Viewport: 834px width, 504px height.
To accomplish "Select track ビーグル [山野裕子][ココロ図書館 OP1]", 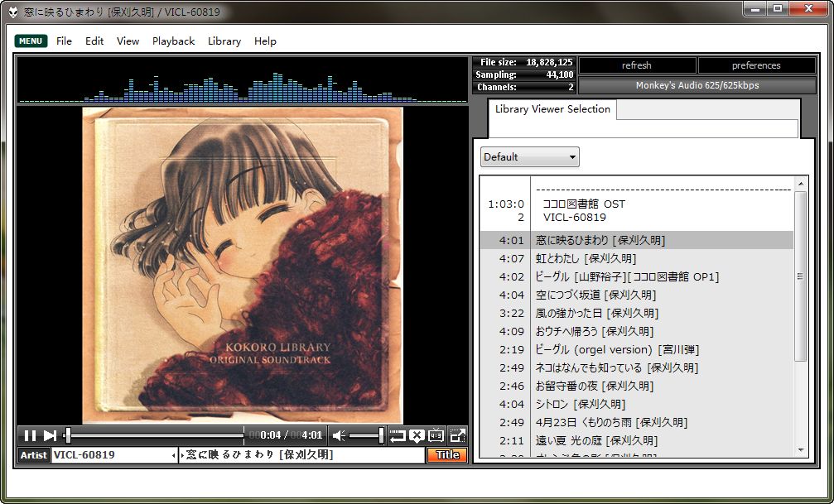I will coord(636,276).
